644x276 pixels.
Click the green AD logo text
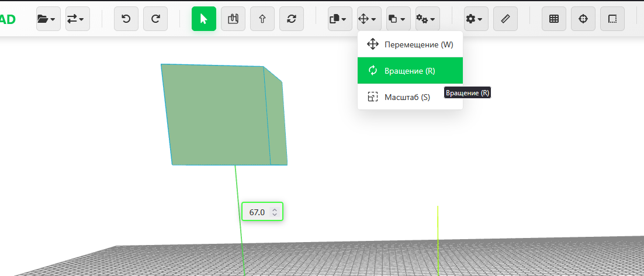coord(8,19)
